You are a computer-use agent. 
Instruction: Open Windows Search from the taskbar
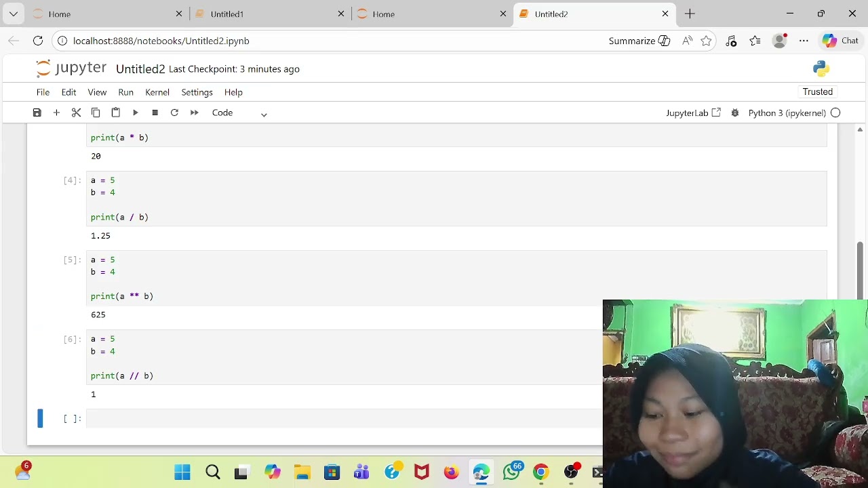click(213, 472)
